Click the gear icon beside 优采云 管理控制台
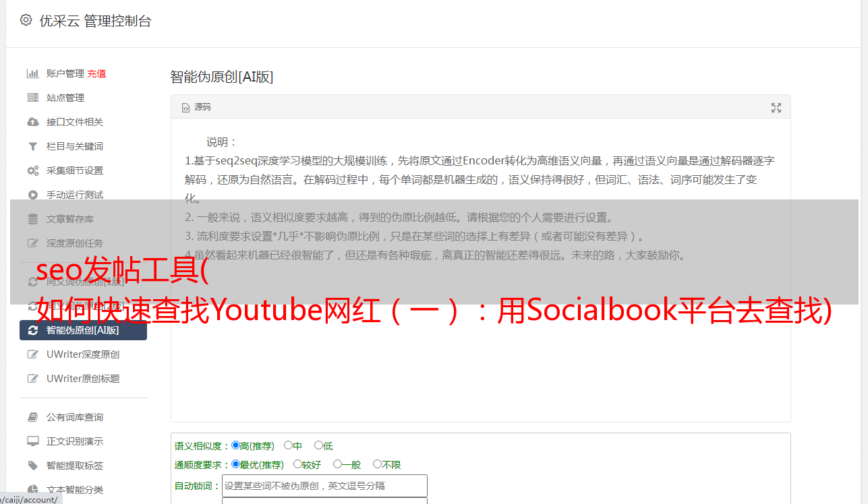Viewport: 868px width, 504px height. pos(26,20)
